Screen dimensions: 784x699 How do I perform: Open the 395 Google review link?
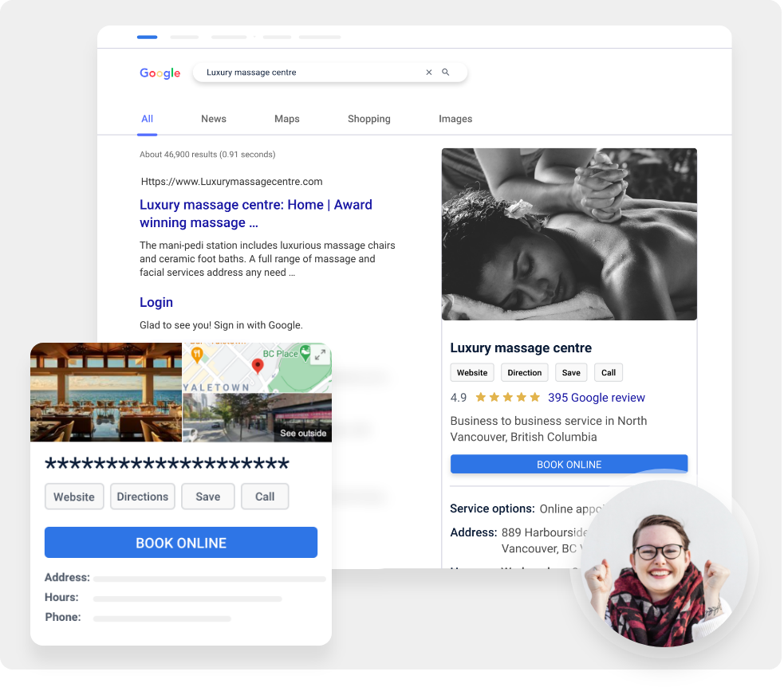[596, 398]
